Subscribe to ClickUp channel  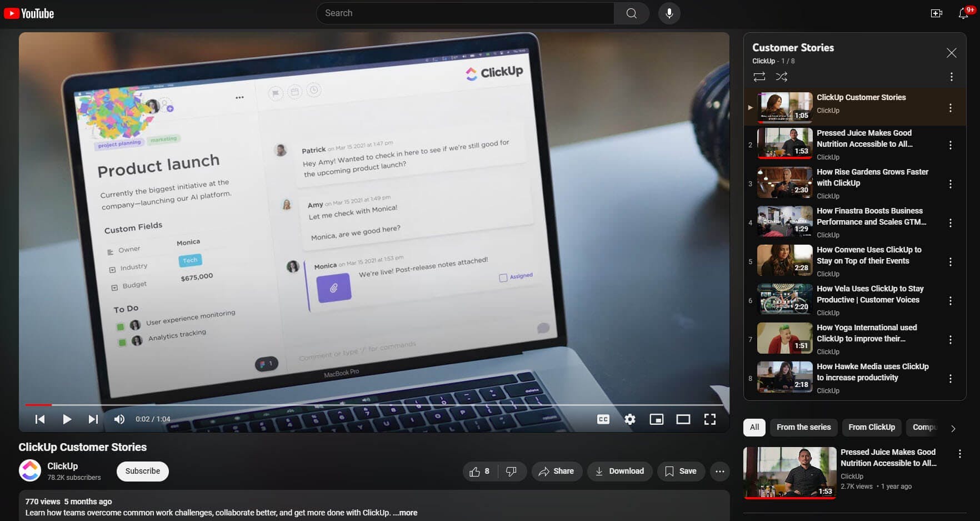tap(143, 471)
